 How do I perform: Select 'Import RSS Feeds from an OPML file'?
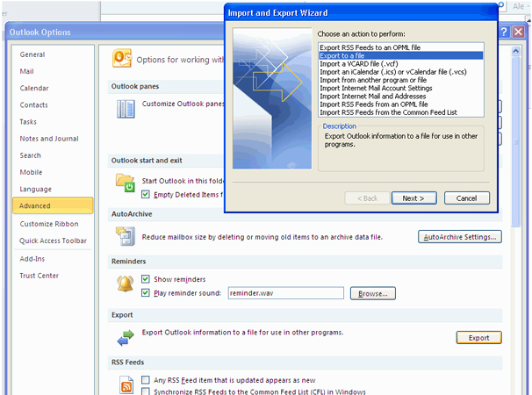click(x=401, y=104)
